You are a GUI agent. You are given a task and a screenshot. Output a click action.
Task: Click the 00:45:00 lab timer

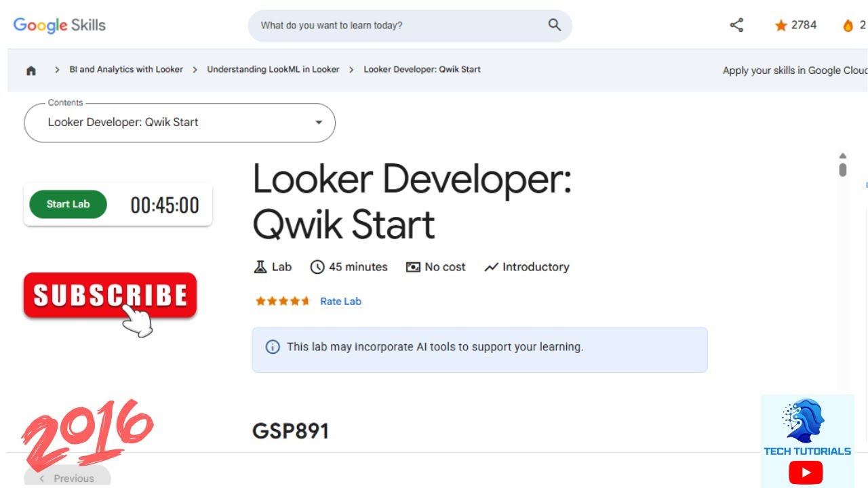pos(165,205)
